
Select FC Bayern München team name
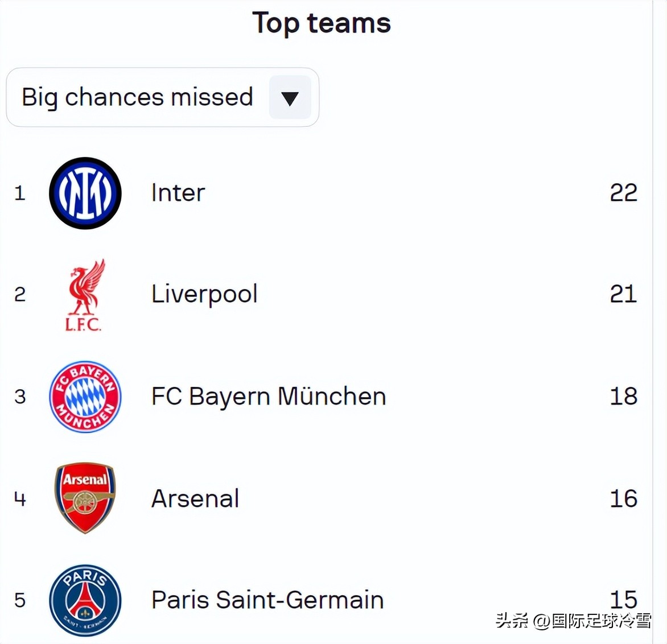269,397
